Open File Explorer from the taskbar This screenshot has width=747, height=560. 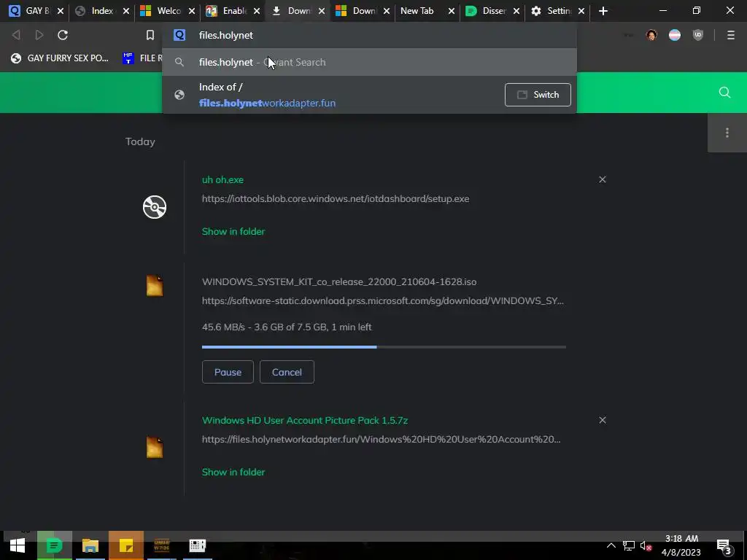(90, 545)
